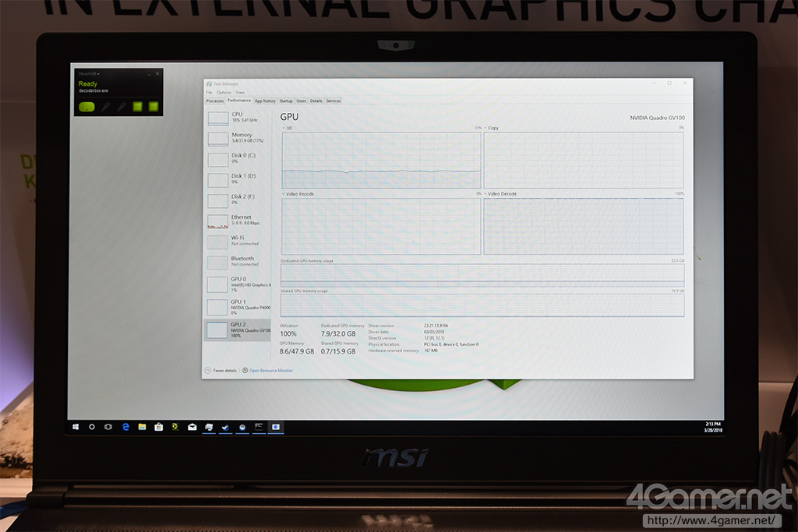
Task: Open the Task Manager Options menu
Action: pyautogui.click(x=224, y=93)
